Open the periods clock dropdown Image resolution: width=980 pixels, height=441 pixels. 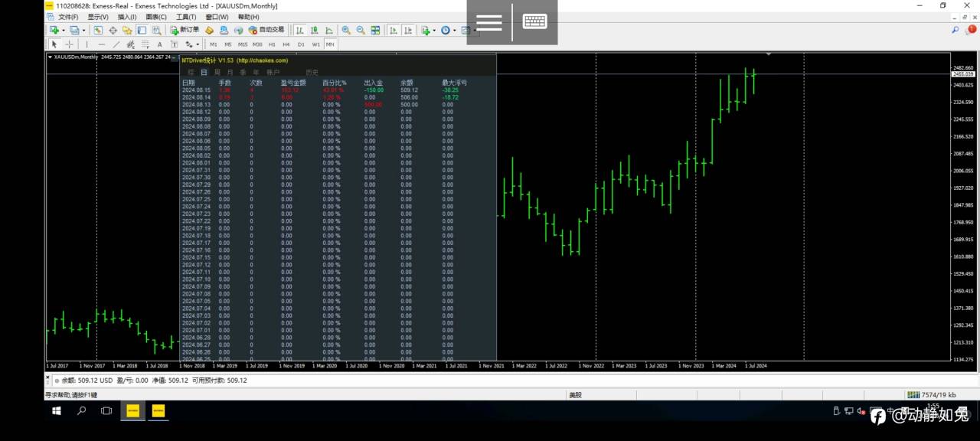point(455,30)
